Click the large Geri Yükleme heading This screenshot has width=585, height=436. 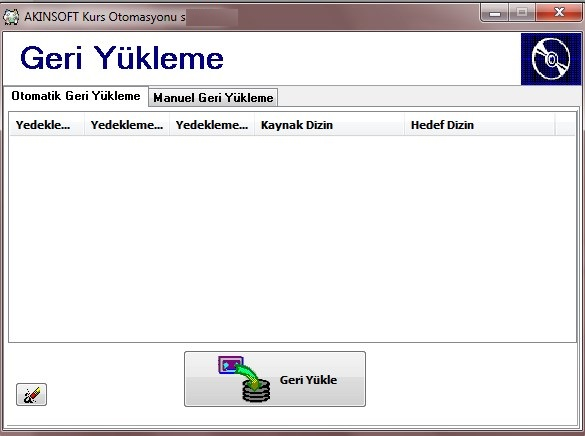pos(122,58)
